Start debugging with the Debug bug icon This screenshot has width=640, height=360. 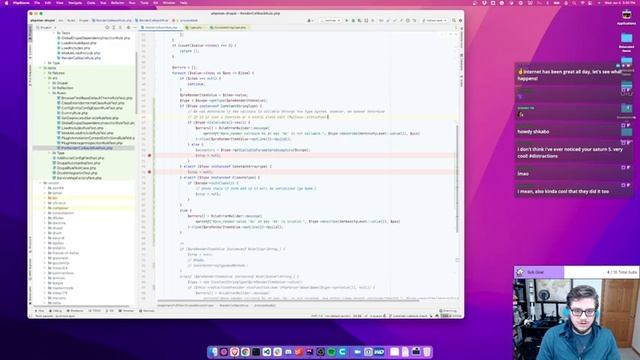(x=353, y=20)
